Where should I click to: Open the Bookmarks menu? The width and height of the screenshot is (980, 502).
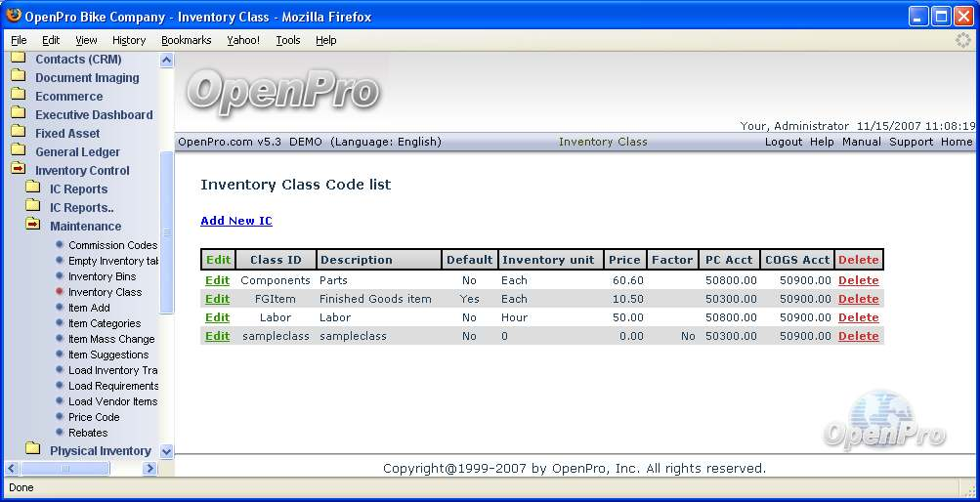pos(186,40)
